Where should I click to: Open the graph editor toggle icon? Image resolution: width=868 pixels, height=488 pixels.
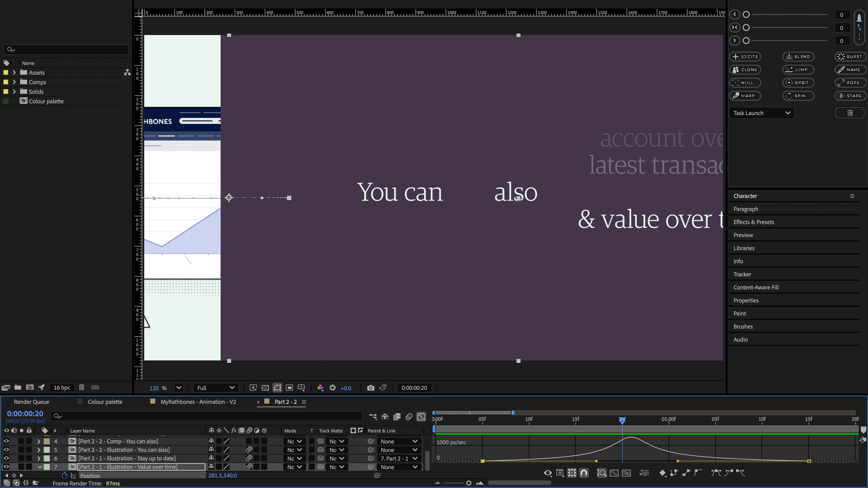421,417
